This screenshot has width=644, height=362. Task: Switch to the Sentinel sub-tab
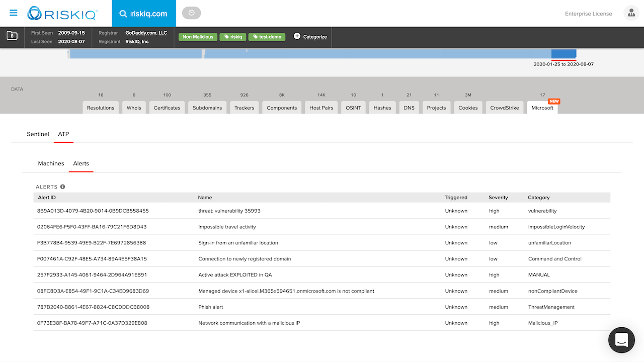[38, 134]
